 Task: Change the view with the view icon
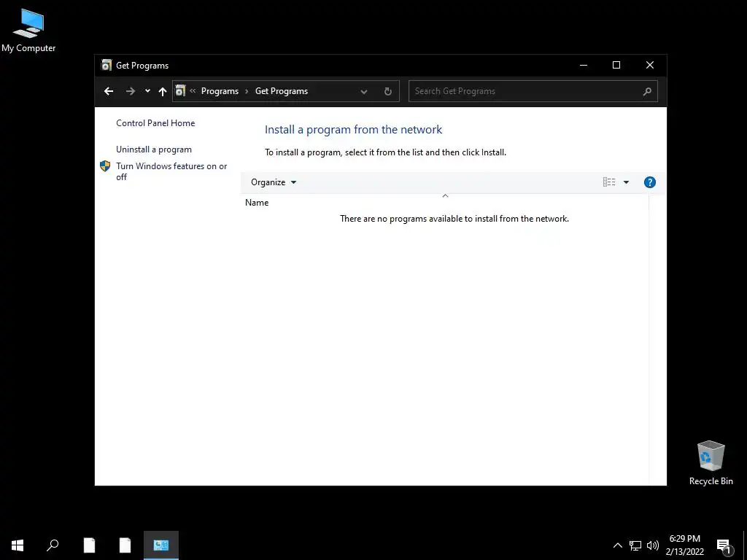coord(609,182)
